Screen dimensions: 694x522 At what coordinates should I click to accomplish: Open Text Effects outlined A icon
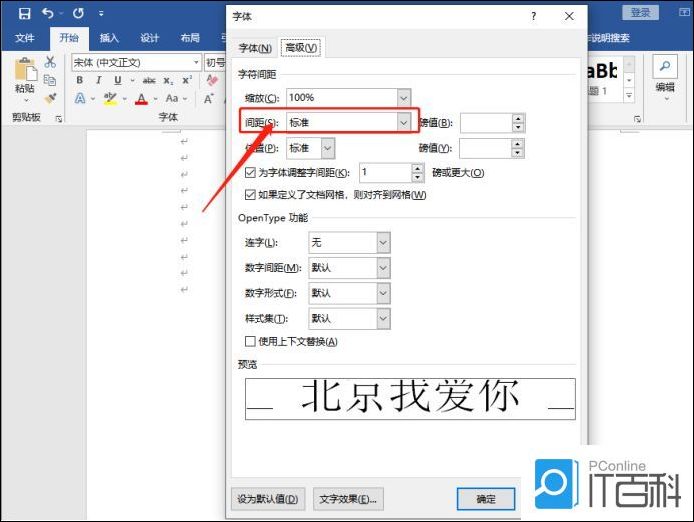click(x=80, y=98)
